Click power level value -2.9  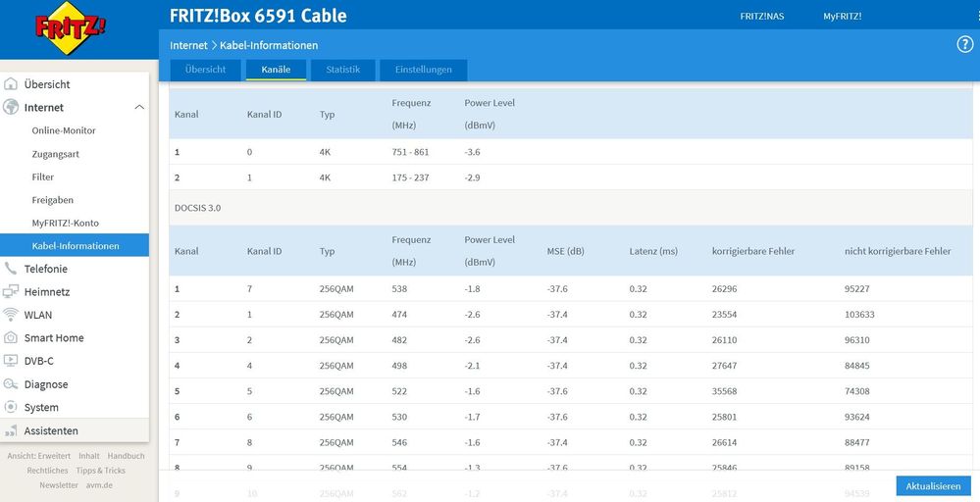pos(472,177)
